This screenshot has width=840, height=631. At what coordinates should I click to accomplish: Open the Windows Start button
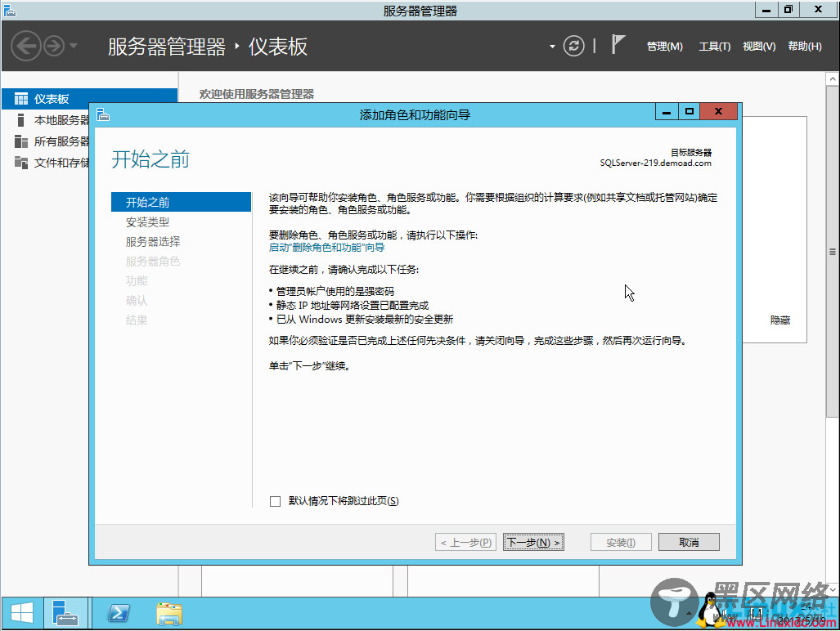tap(22, 612)
